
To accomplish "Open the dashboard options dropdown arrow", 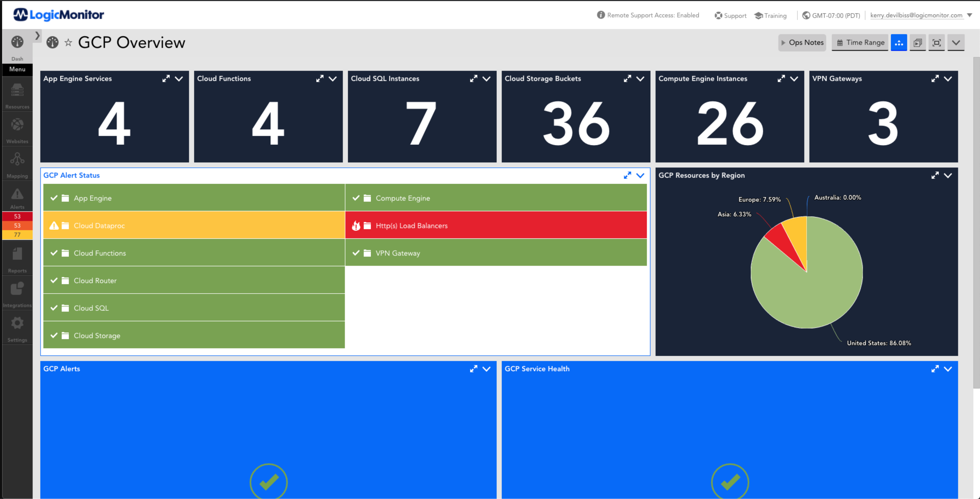I will 956,42.
